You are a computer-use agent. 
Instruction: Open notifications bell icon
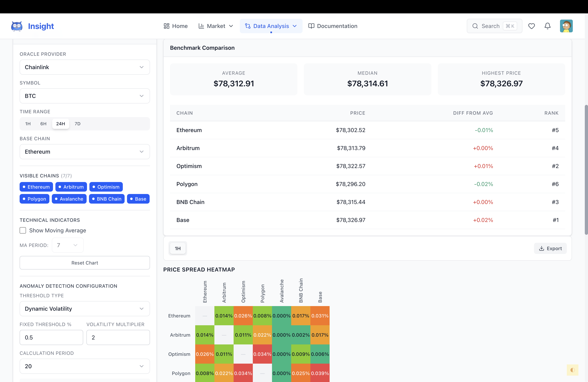(x=547, y=26)
